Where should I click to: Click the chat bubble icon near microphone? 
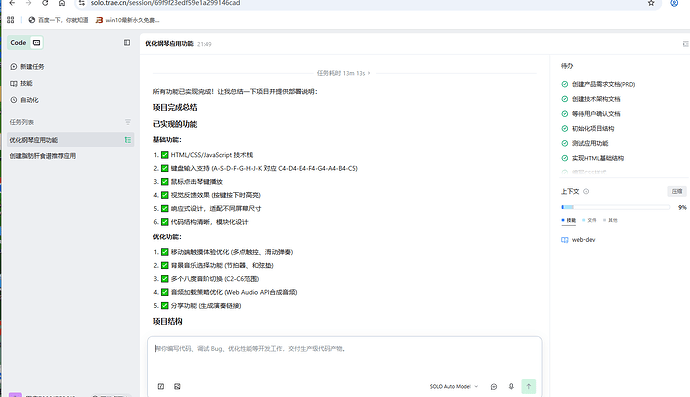coord(494,386)
